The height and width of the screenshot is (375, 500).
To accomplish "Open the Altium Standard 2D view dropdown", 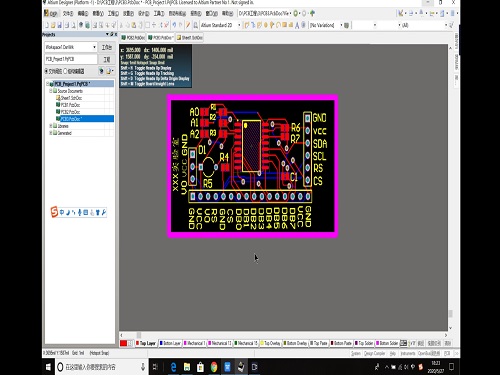I will (x=239, y=25).
